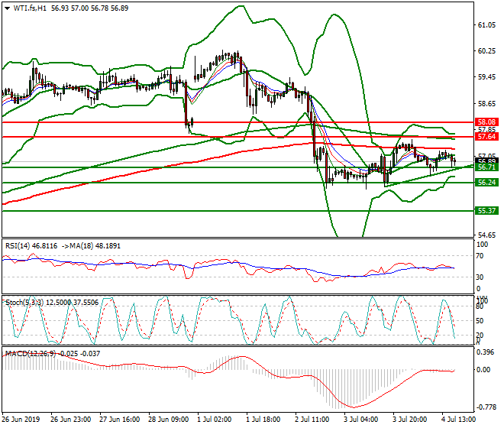
Task: Select the RSI(14) indicator label
Action: coord(18,246)
